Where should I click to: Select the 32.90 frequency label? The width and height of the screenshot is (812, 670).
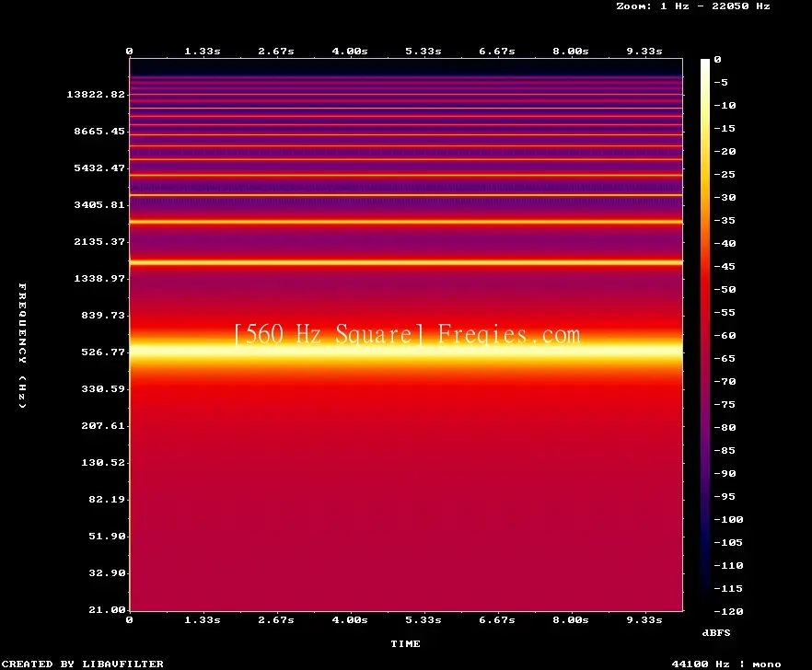[107, 572]
